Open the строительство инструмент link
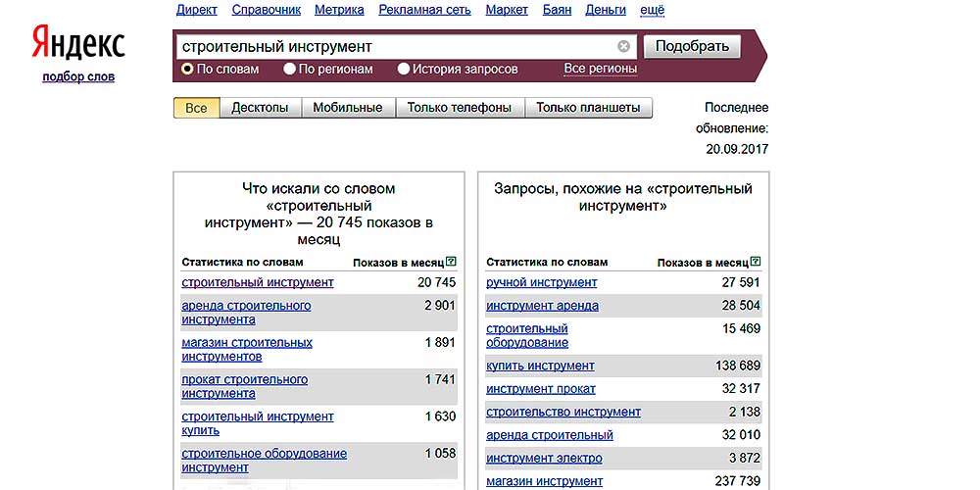Screen dimensions: 980x490 563,412
